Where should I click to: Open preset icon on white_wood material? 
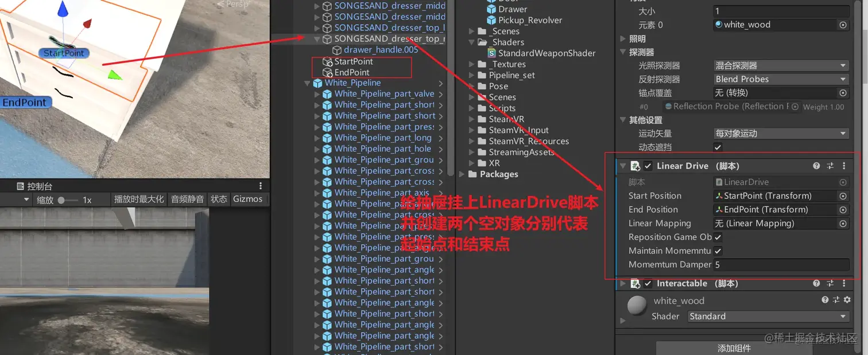(836, 299)
